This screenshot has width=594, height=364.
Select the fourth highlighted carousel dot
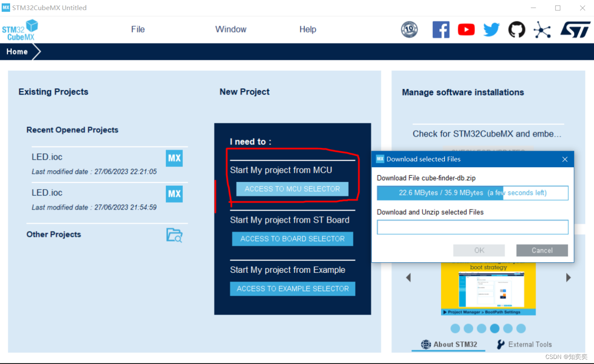coord(495,329)
